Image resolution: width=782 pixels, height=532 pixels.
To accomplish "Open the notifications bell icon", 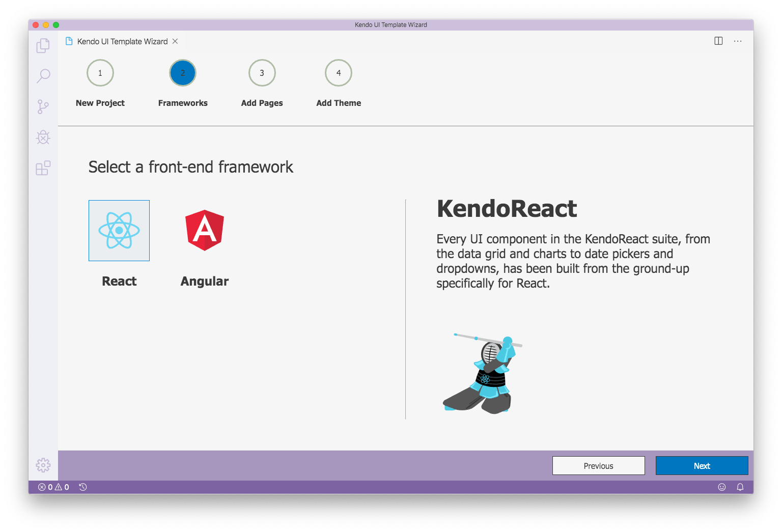I will click(x=740, y=487).
